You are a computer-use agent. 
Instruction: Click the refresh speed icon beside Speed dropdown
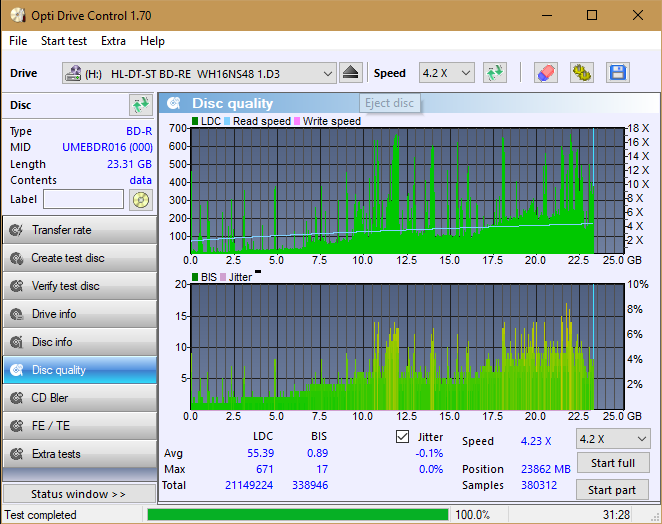coord(494,73)
